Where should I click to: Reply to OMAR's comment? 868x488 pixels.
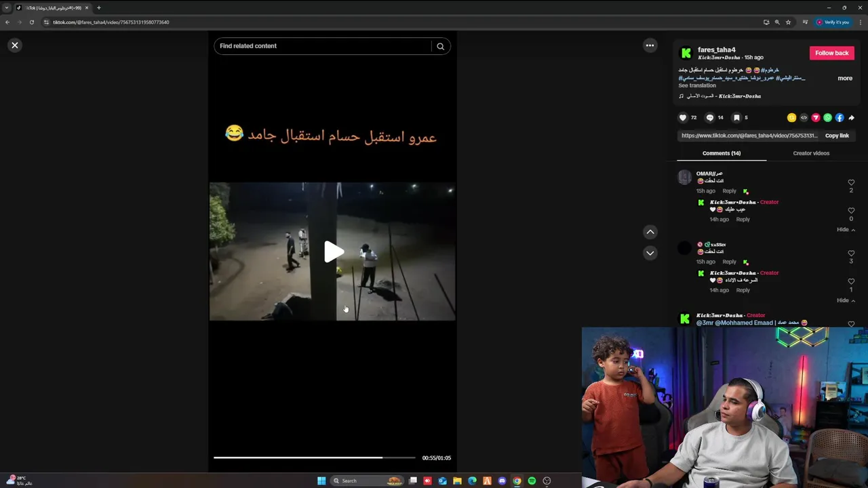729,191
